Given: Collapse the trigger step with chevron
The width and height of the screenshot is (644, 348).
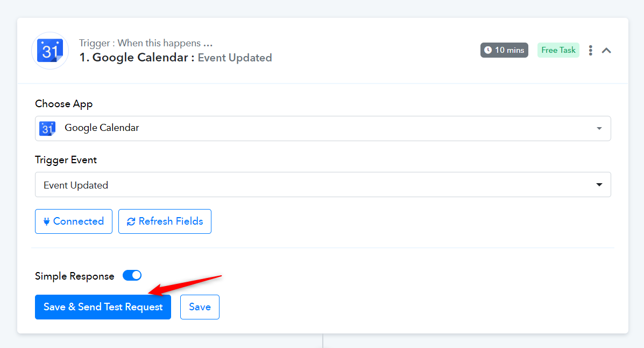Looking at the screenshot, I should click(x=606, y=51).
